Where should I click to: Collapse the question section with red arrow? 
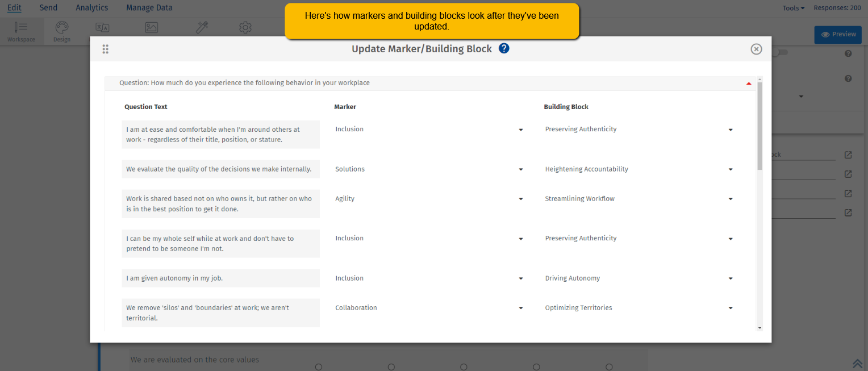[749, 84]
